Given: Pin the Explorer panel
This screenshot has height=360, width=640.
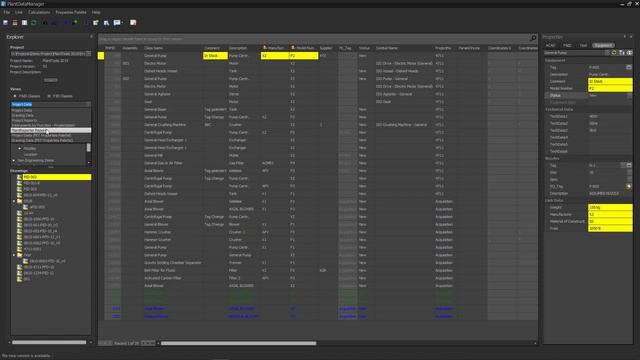Looking at the screenshot, I should pyautogui.click(x=91, y=37).
